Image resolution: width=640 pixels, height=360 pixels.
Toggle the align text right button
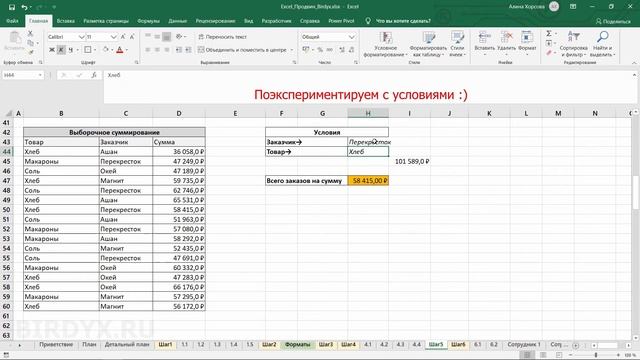(167, 50)
